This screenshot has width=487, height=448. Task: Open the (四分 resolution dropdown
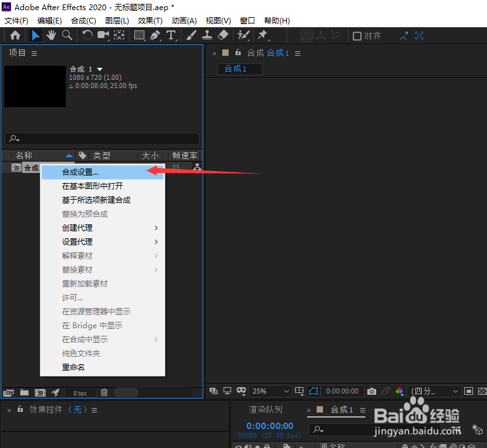434,391
